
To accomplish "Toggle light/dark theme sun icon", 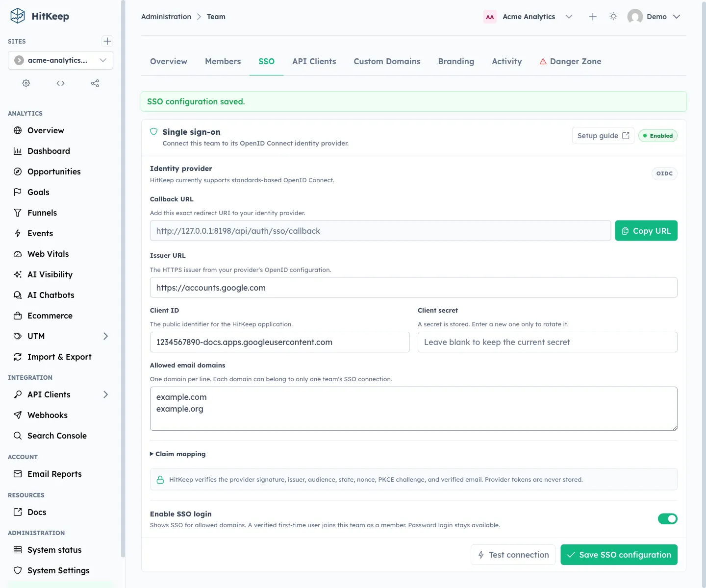I will point(613,17).
